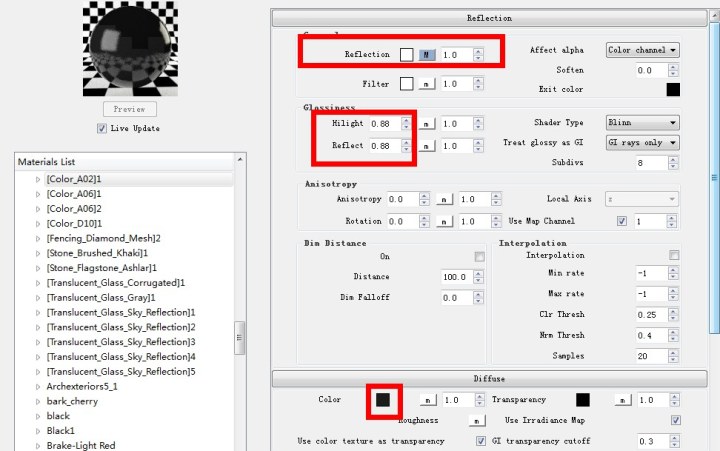Image resolution: width=720 pixels, height=451 pixels.
Task: Click the Preview button
Action: (129, 109)
